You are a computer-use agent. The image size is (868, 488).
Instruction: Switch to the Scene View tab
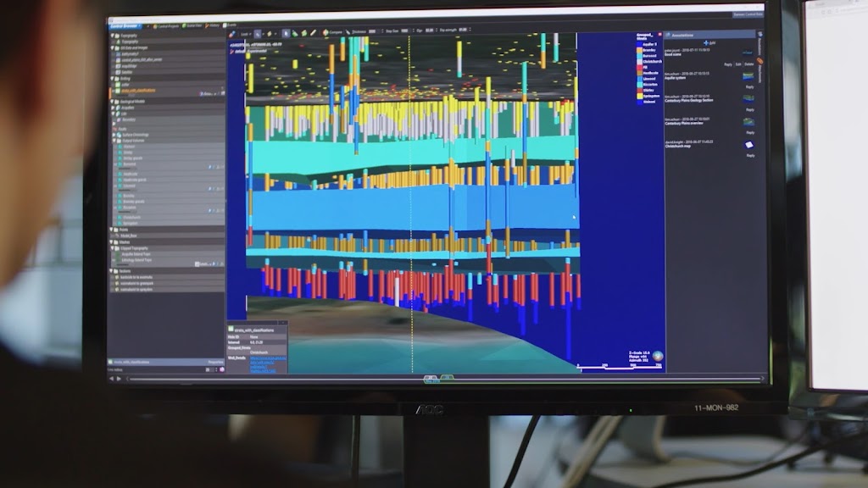(x=192, y=26)
